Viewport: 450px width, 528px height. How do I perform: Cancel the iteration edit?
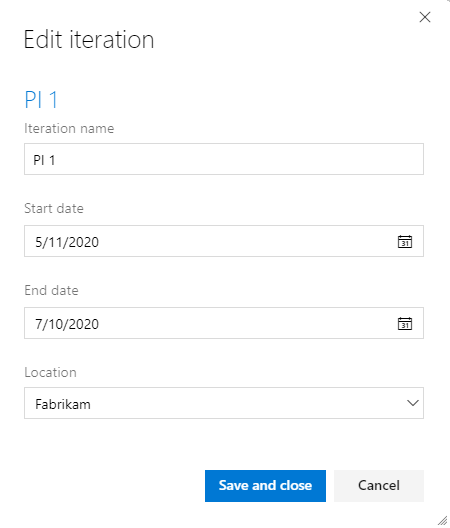coord(379,486)
